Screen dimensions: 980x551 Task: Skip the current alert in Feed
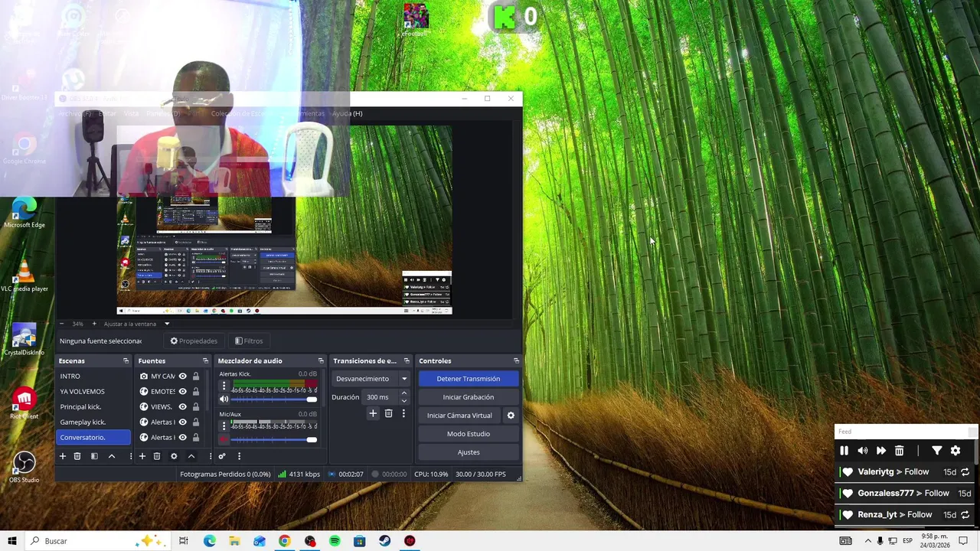point(881,451)
